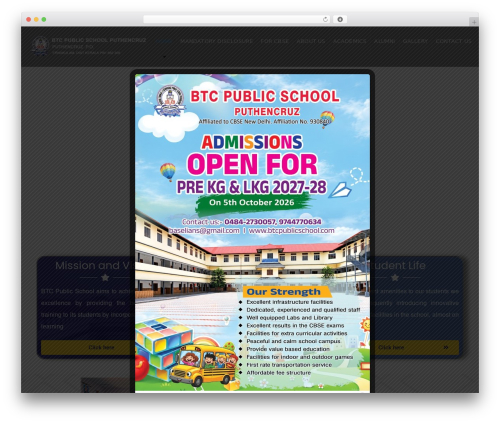Open the For CBSE menu item
Image resolution: width=500 pixels, height=423 pixels.
[274, 41]
